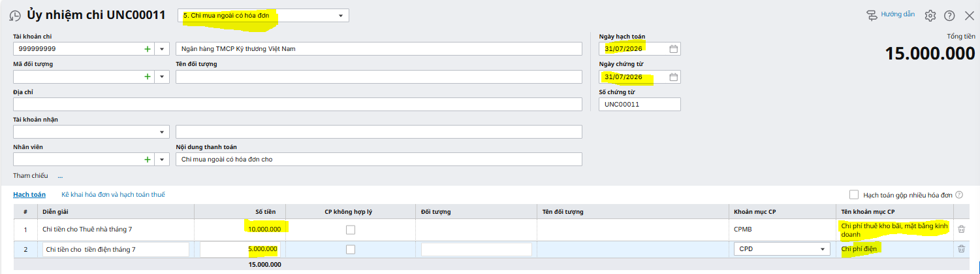Open the help question mark icon
The image size is (980, 274).
tap(949, 15)
